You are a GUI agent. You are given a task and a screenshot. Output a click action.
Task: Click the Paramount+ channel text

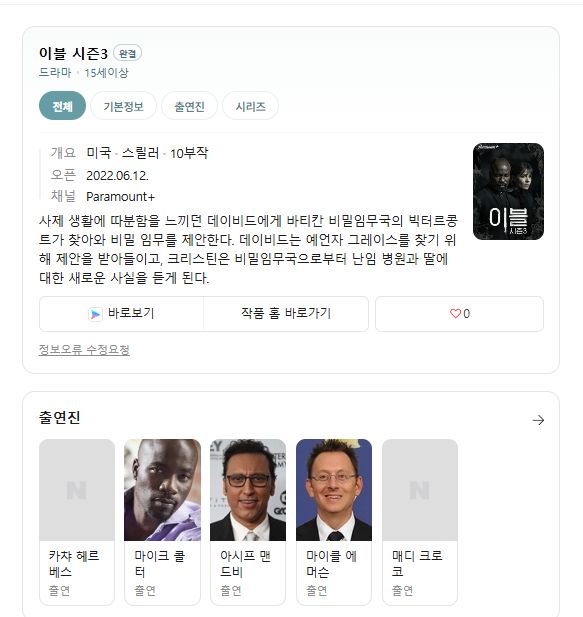[120, 196]
